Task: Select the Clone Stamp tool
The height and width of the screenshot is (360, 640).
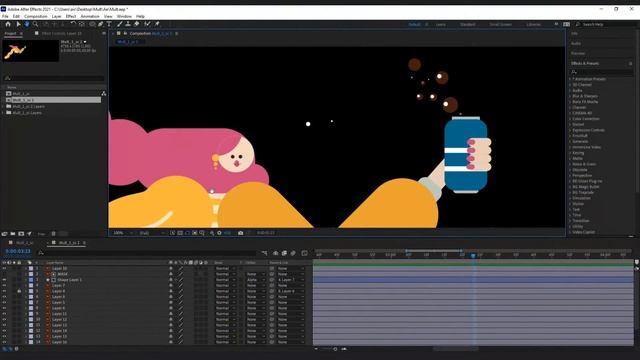Action: (128, 24)
